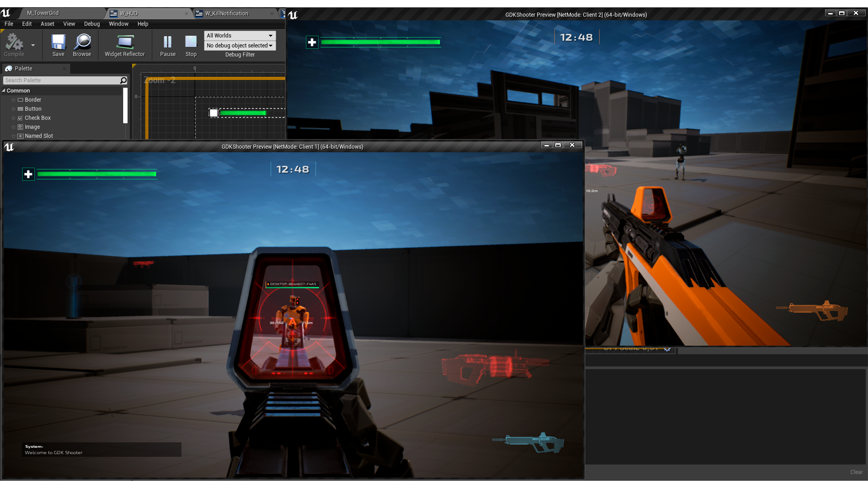Collapse the Common palette category
This screenshot has height=488, width=868.
tap(4, 90)
